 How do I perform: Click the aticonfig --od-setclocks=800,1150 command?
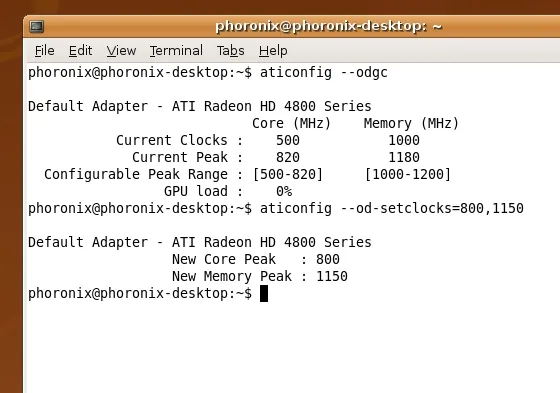[x=391, y=208]
